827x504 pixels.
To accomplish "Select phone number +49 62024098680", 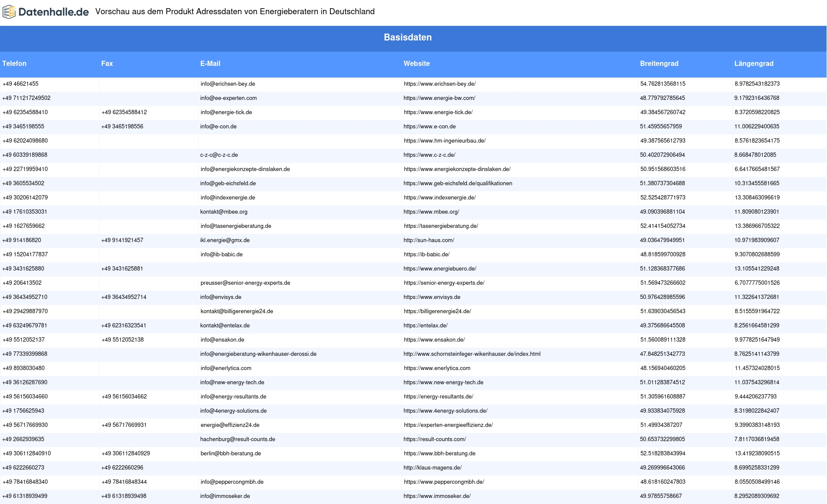I will [25, 141].
